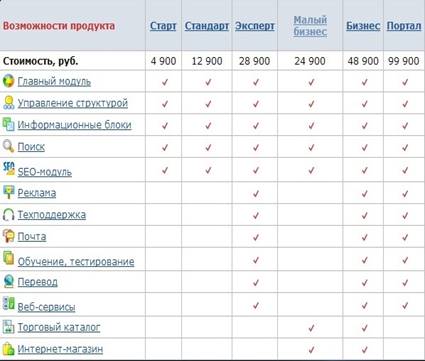Viewport: 425px width, 361px height.
Task: Click the Торговый каталог icon
Action: (8, 327)
